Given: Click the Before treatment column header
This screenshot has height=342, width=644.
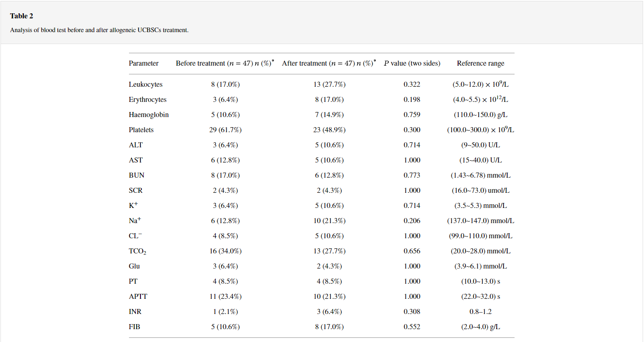Looking at the screenshot, I should coord(225,63).
